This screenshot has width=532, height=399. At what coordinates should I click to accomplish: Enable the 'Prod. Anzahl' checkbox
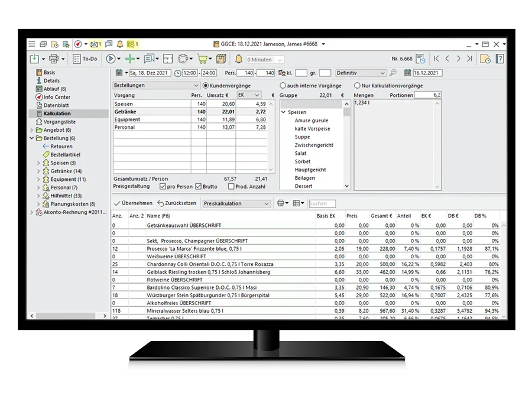tap(231, 187)
